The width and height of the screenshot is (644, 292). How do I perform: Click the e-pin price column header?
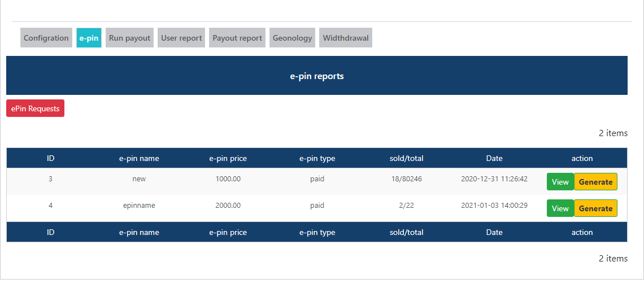click(228, 158)
